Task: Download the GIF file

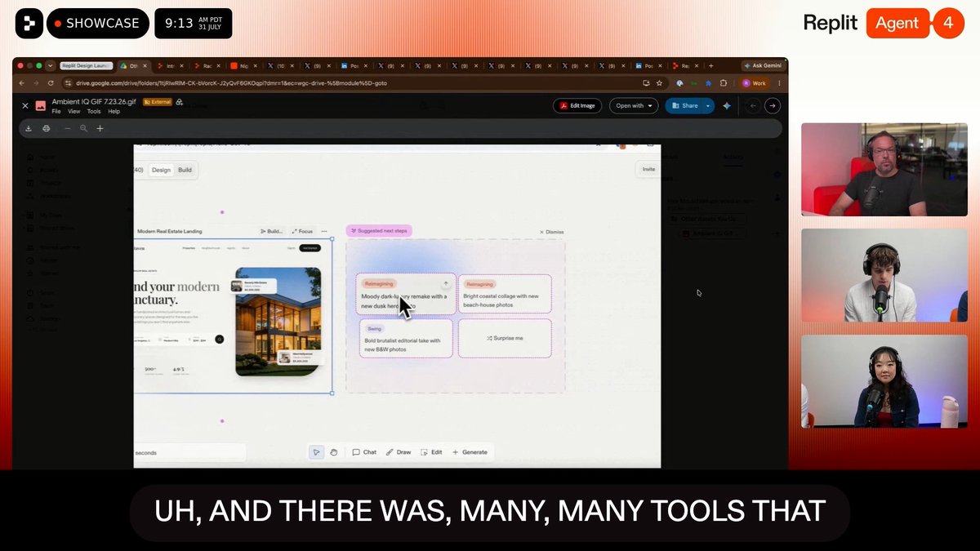Action: pos(29,128)
